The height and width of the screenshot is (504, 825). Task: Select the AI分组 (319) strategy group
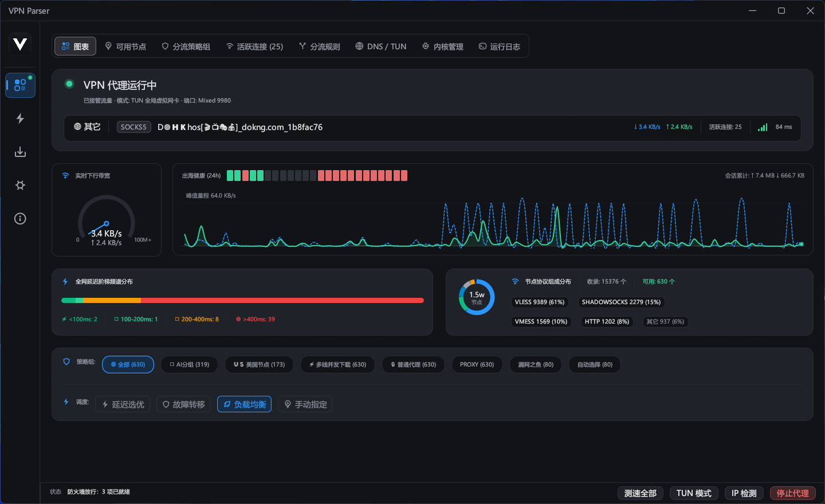pyautogui.click(x=190, y=365)
